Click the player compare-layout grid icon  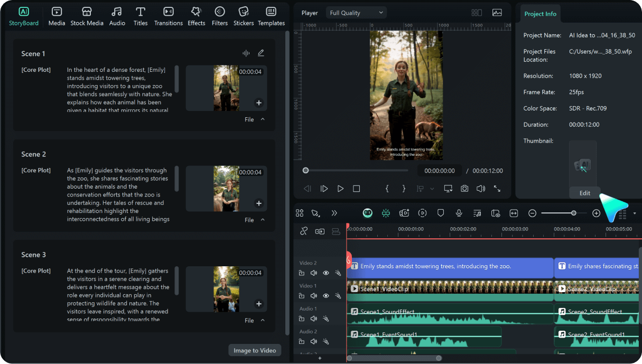477,13
